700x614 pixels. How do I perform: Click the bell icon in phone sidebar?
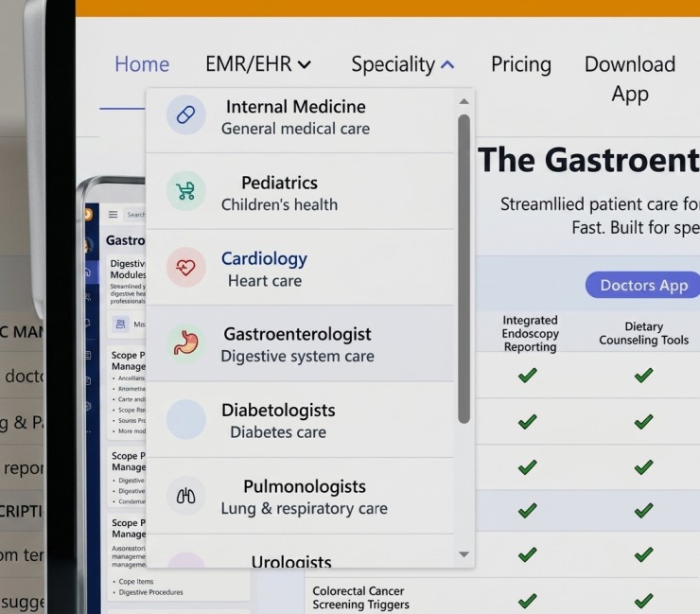pos(87,323)
